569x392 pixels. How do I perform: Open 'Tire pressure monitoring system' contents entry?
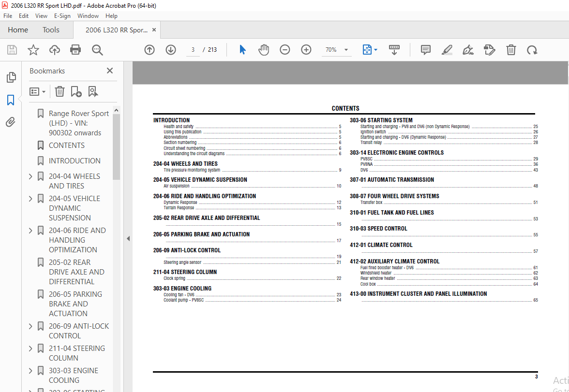click(192, 170)
